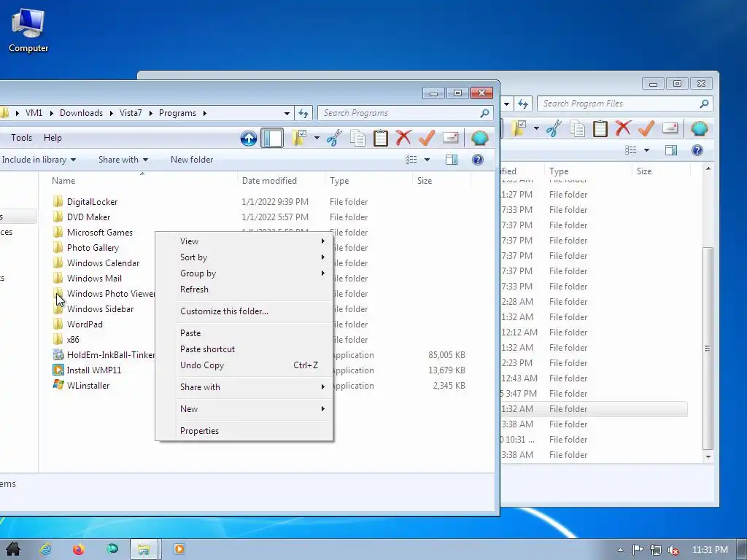Launch Firefox from the taskbar
The height and width of the screenshot is (560, 747).
(x=78, y=549)
